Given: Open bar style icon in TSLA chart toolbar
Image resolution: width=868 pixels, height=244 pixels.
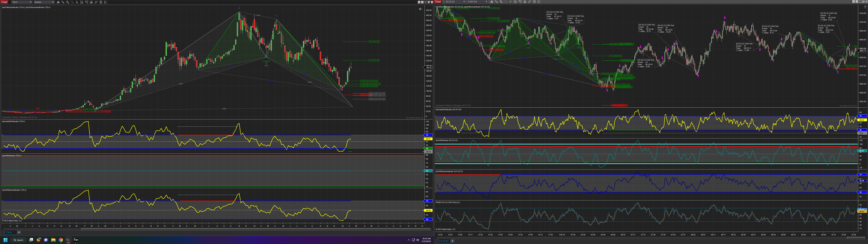Looking at the screenshot, I should click(x=58, y=2).
